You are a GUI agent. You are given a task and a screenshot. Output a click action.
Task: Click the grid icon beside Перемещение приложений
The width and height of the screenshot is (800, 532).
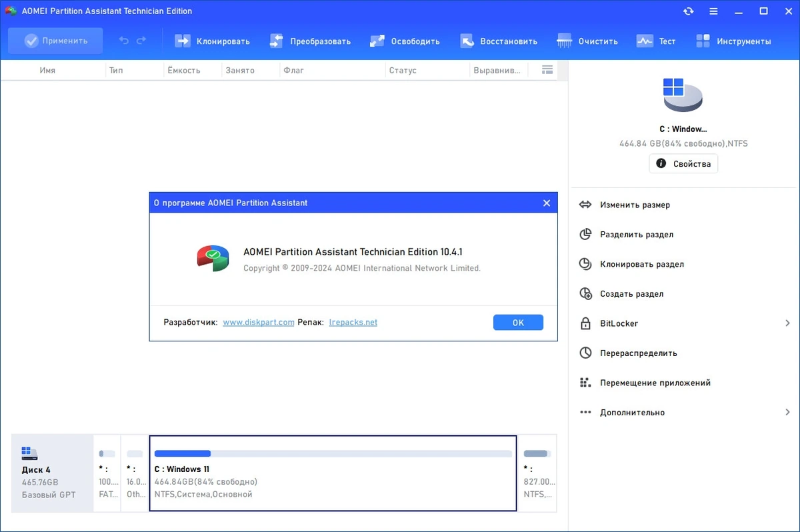585,383
